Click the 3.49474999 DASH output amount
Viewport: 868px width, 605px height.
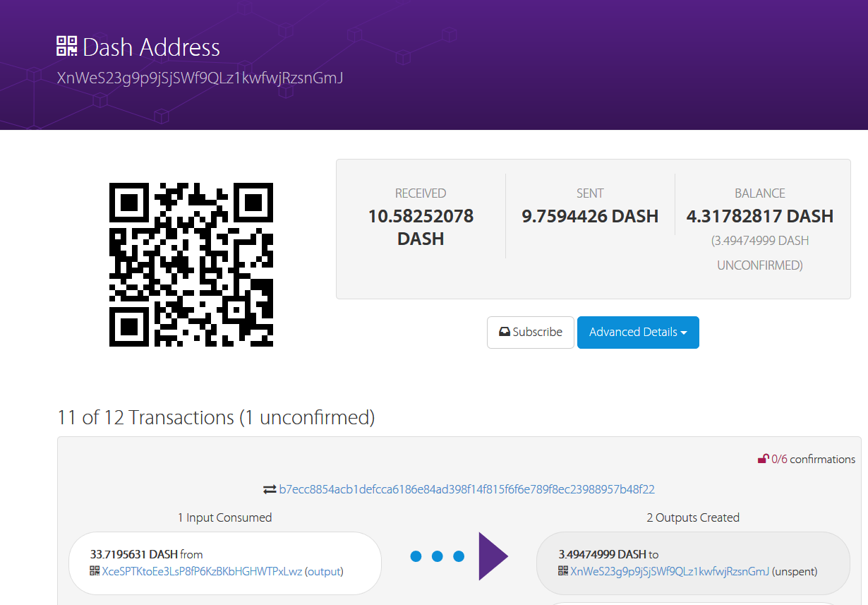click(x=602, y=554)
